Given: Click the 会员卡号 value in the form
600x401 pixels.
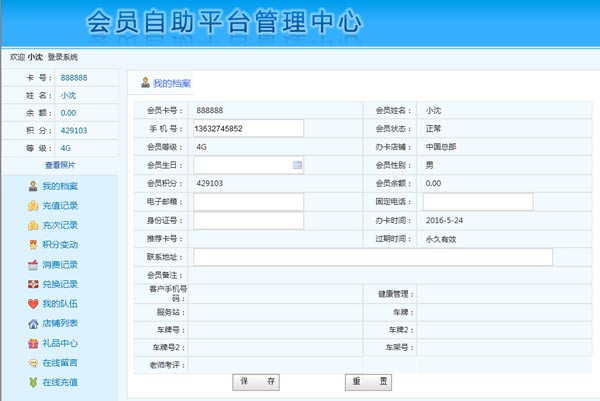Looking at the screenshot, I should (210, 110).
